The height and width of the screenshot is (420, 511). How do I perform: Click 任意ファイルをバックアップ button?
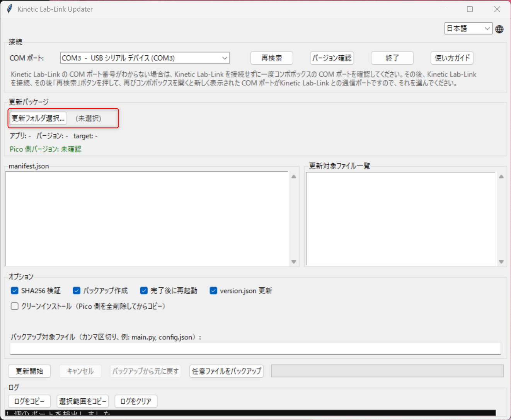click(x=227, y=371)
